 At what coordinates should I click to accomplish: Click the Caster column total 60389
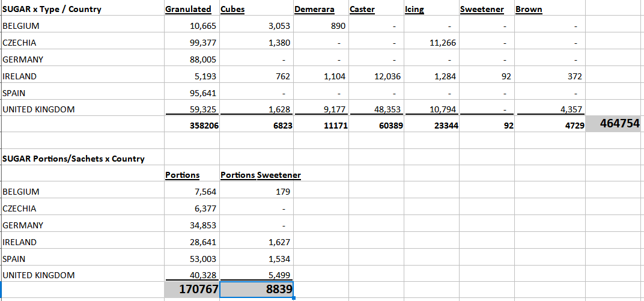point(389,126)
